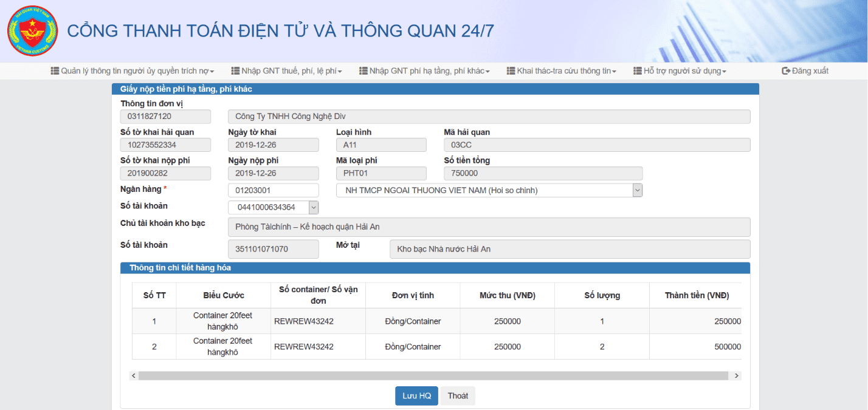This screenshot has height=410, width=868.
Task: Click the scrollbar left arrow
Action: 134,376
